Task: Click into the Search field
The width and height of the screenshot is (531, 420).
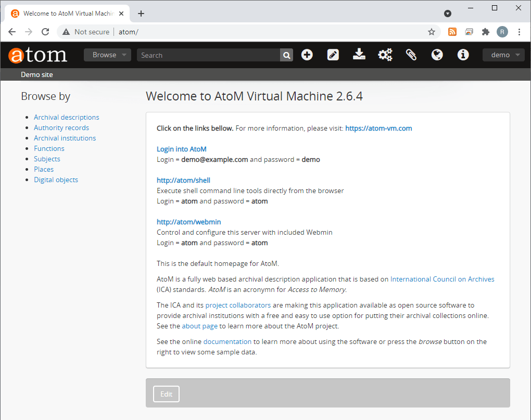Action: click(x=208, y=55)
